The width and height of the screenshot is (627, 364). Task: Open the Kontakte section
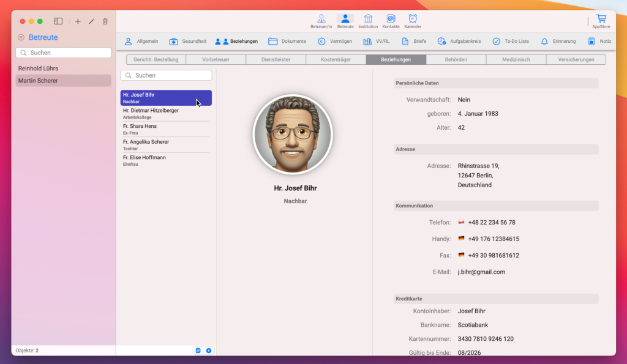coord(391,21)
